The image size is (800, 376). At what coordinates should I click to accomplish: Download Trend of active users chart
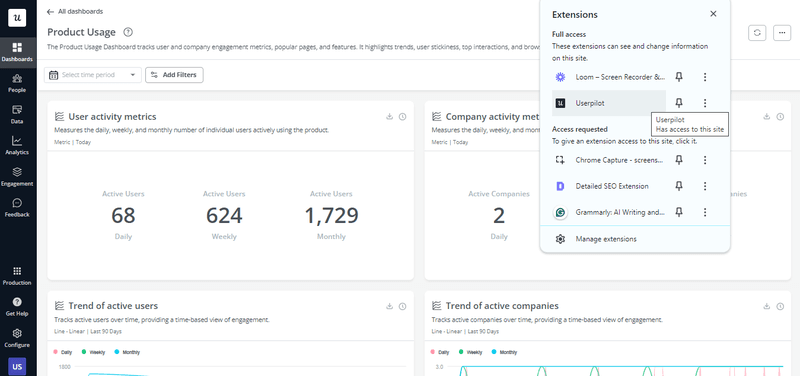point(389,306)
